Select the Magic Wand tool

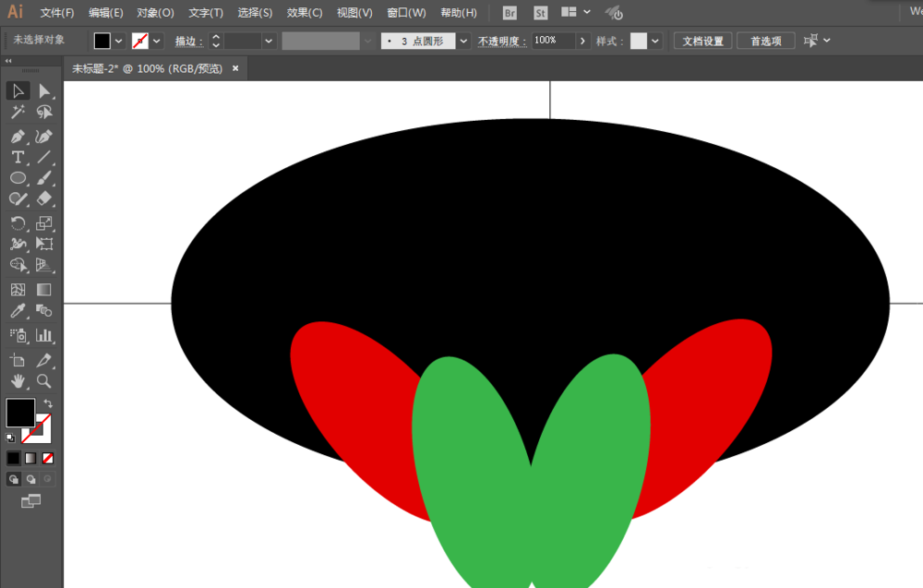[x=18, y=112]
